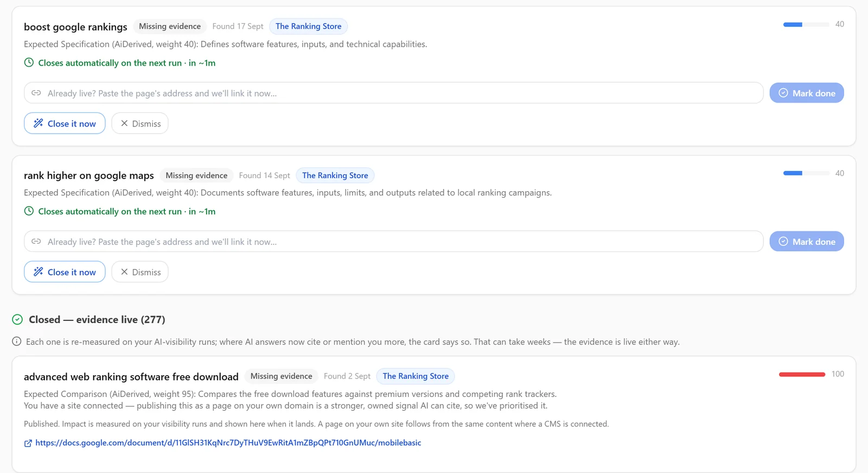Click info icon before re-measured explanation text
This screenshot has width=868, height=473.
pos(17,342)
